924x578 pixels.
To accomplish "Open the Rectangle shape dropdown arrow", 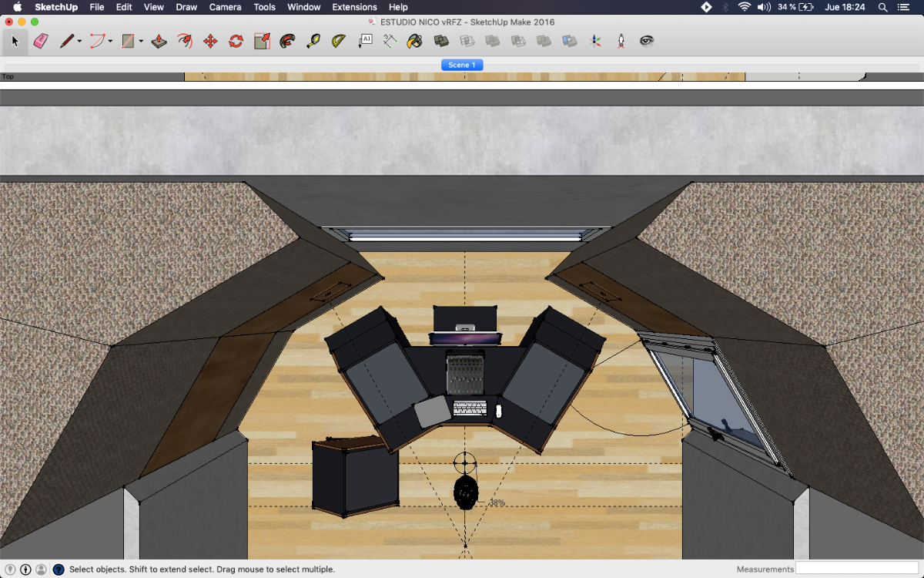I will [x=141, y=42].
